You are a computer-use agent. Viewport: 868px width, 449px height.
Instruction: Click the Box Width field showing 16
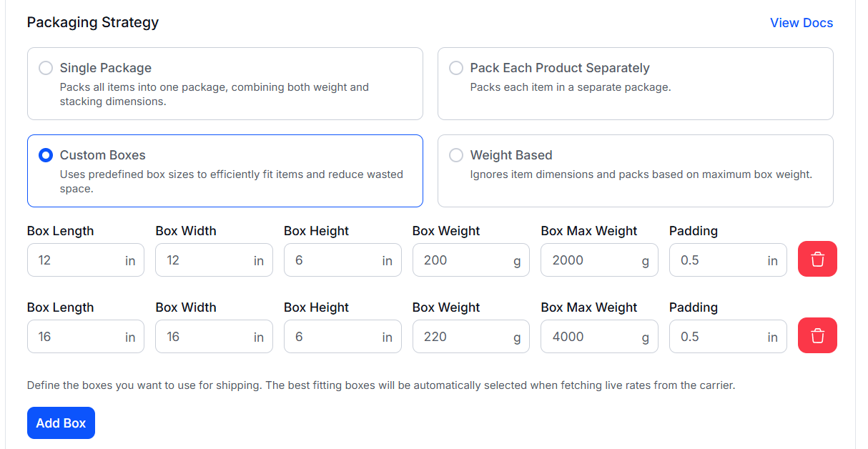click(214, 336)
